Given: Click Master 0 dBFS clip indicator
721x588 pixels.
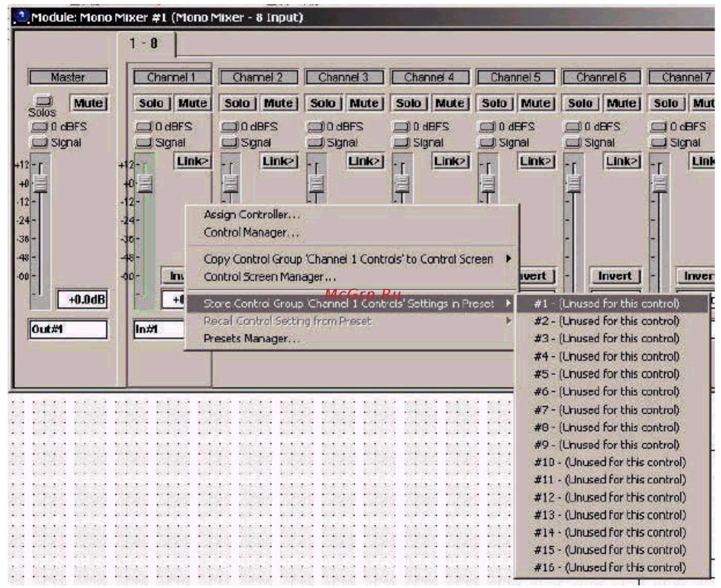Looking at the screenshot, I should coord(39,126).
